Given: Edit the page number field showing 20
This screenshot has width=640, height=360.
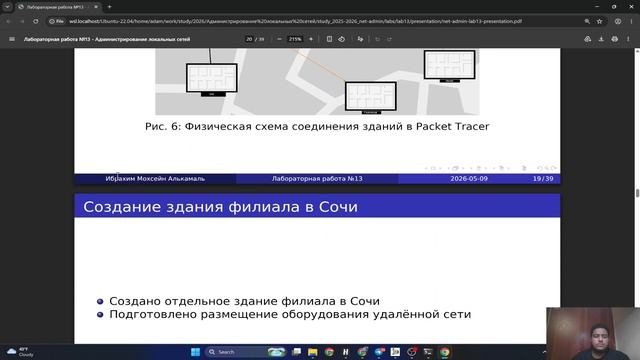Looking at the screenshot, I should coord(249,39).
